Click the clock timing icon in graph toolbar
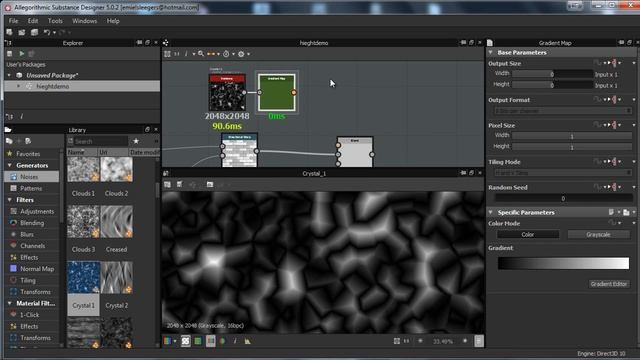Viewport: 640px width, 360px height. point(226,54)
